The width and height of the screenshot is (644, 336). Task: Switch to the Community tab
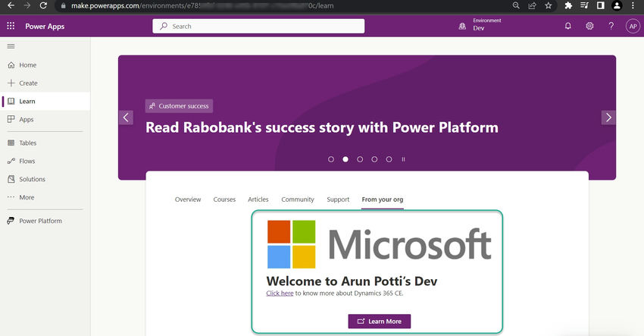pyautogui.click(x=297, y=199)
